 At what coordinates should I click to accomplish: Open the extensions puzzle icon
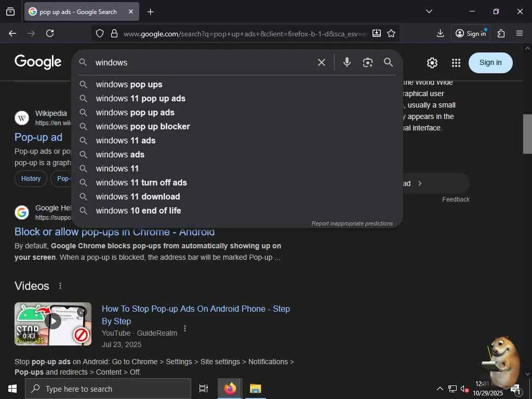click(501, 33)
